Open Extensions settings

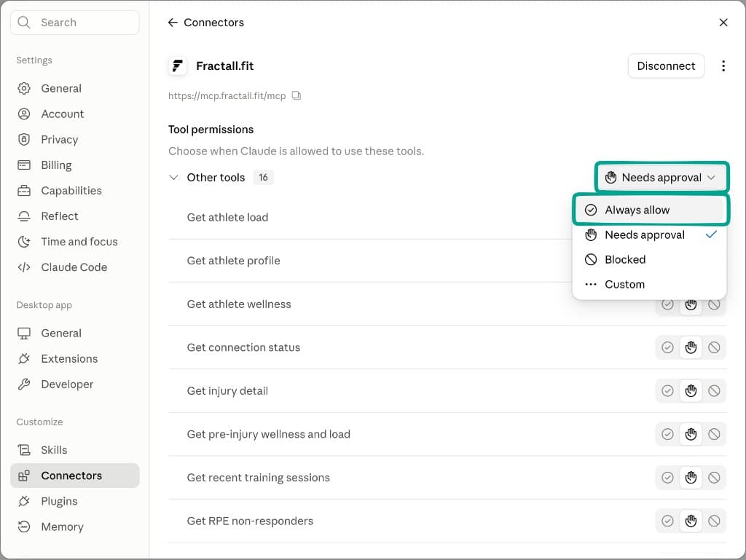point(75,358)
